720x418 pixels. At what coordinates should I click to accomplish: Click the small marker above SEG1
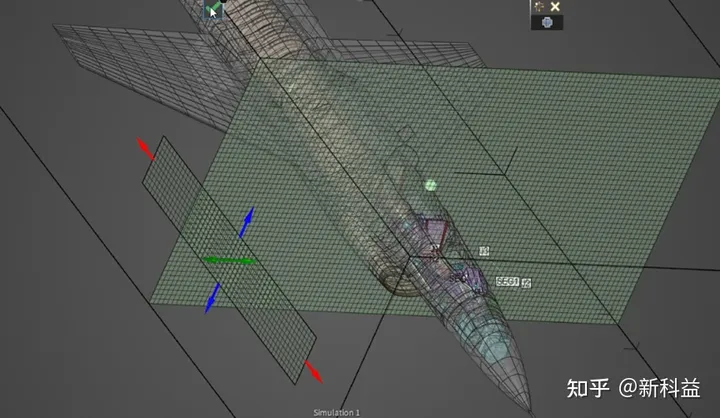[484, 250]
